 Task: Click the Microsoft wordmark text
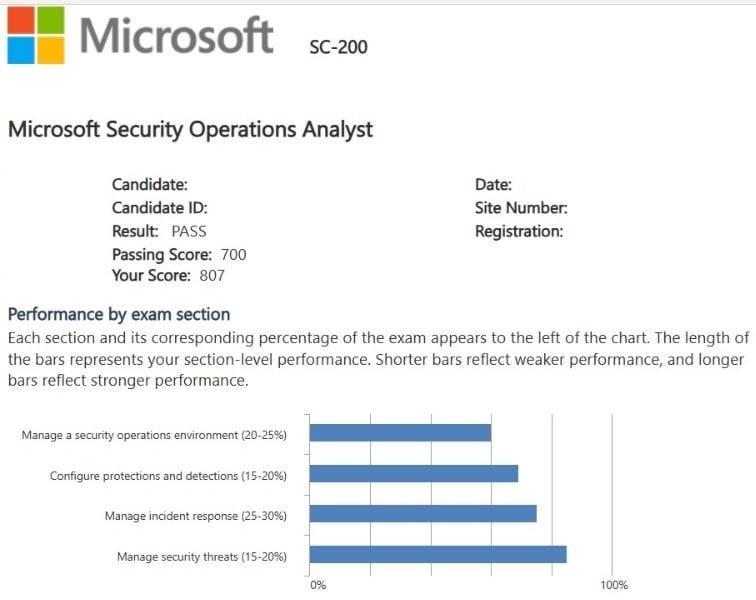pos(177,36)
